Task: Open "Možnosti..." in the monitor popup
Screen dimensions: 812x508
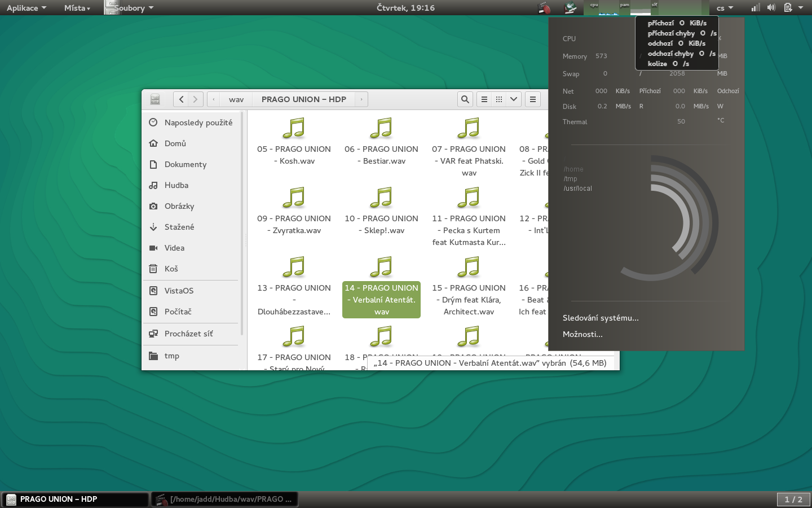Action: [582, 334]
